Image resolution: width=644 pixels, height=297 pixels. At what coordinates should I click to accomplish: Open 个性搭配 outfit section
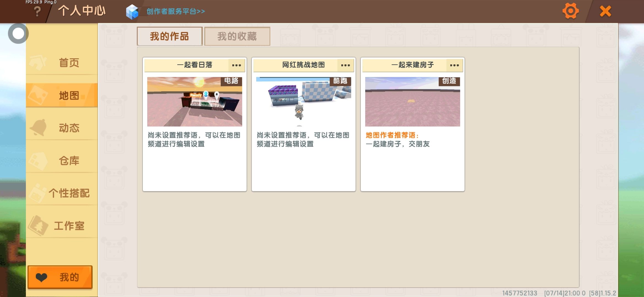[x=62, y=193]
